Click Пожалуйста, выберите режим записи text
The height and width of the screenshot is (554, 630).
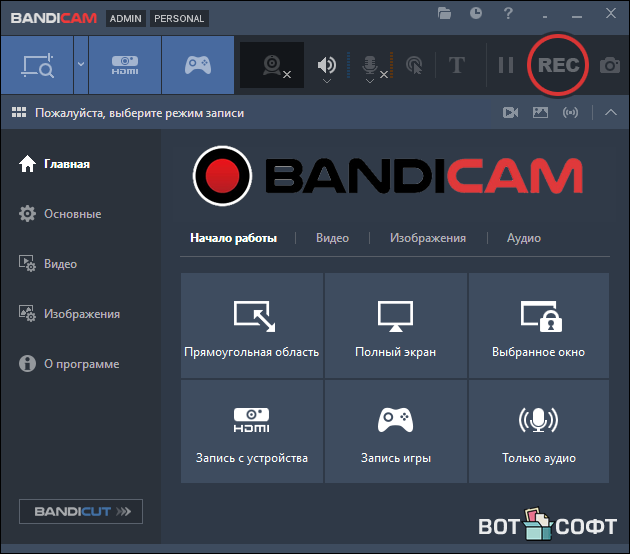139,113
